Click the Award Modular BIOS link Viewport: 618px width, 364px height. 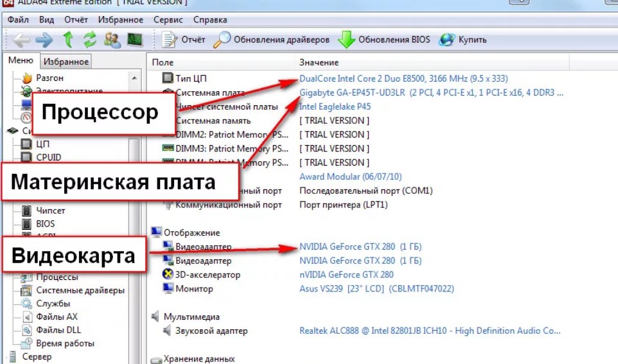point(350,177)
